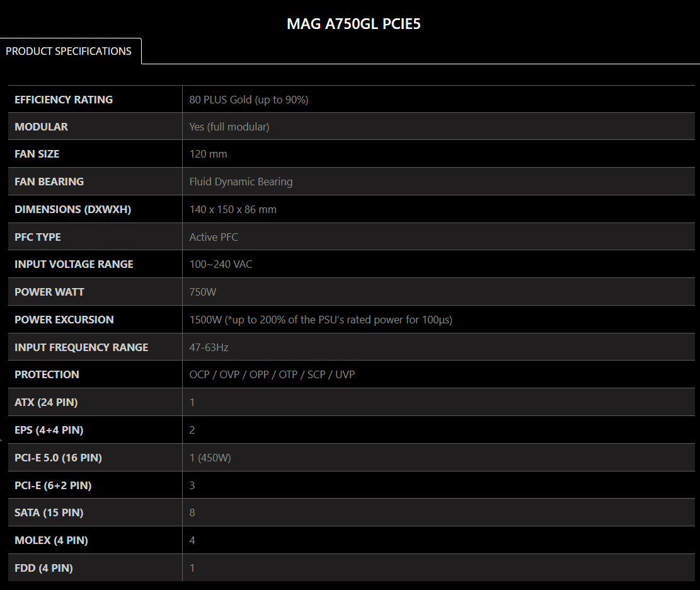Select the 80 PLUS Gold value
The height and width of the screenshot is (590, 700).
[249, 100]
